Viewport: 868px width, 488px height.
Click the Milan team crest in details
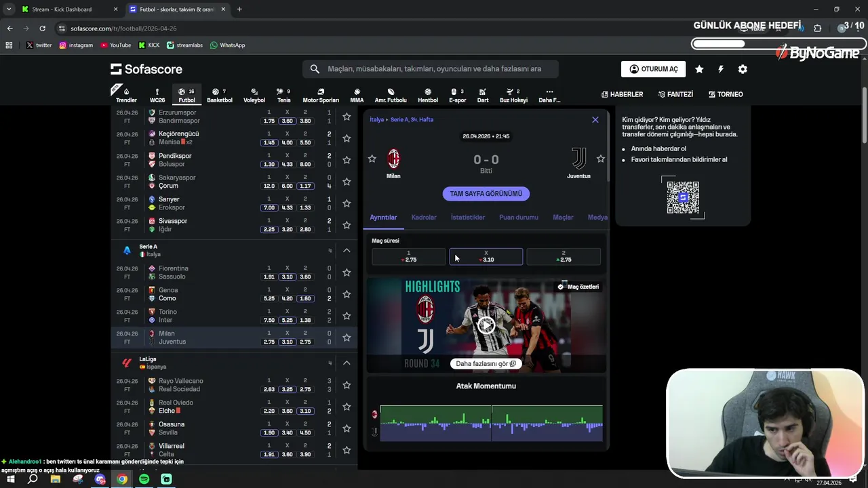(393, 159)
